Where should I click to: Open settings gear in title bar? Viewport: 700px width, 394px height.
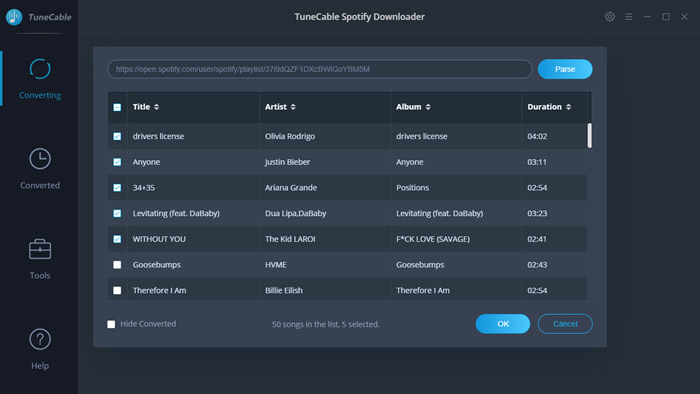pos(610,17)
